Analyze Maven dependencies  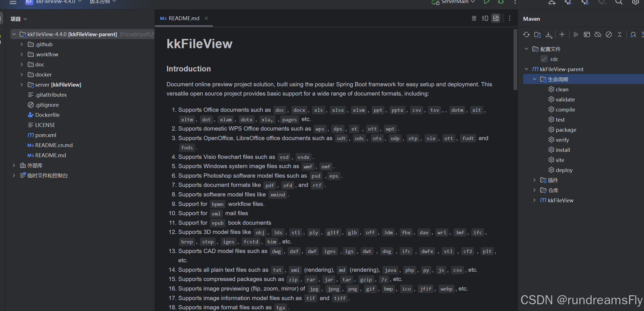point(633,34)
